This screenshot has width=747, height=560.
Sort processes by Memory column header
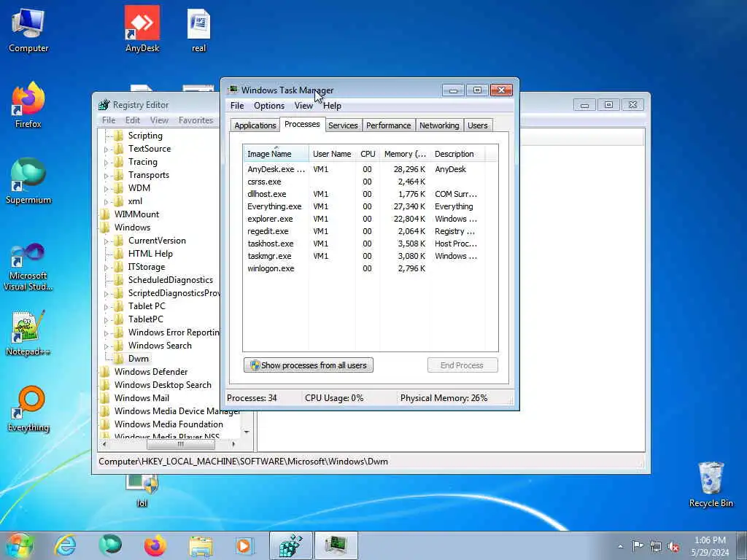point(405,154)
